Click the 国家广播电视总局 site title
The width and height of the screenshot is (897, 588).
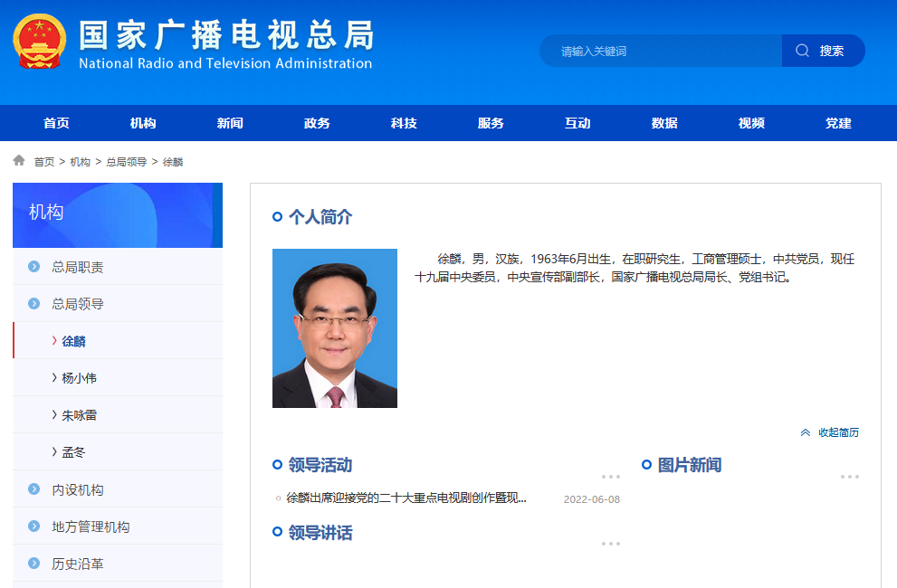tap(226, 34)
